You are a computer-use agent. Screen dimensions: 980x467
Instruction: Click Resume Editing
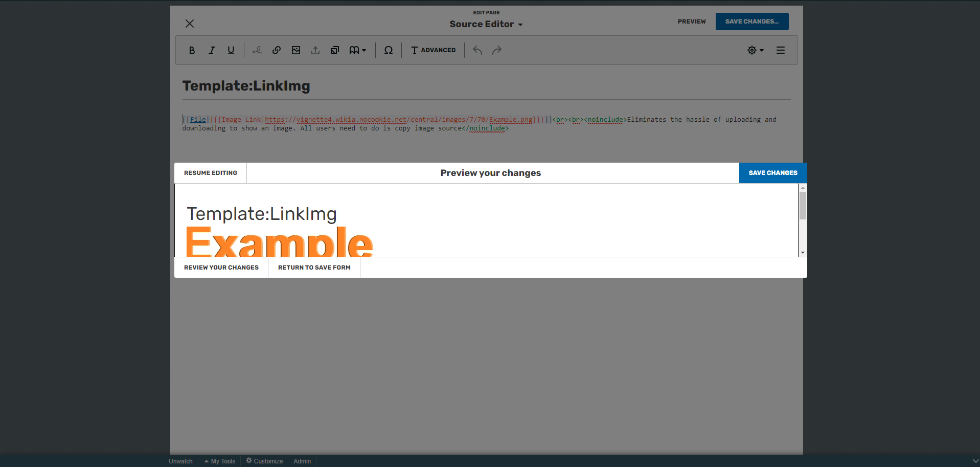tap(211, 173)
